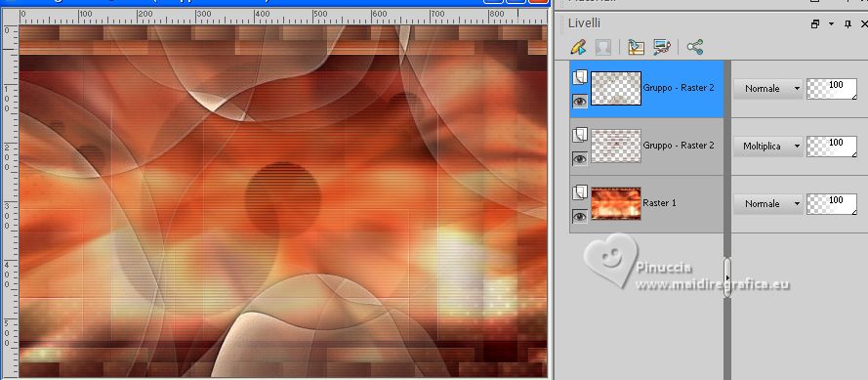The image size is (868, 380).
Task: Click the pencil edit icon in Livelli toolbar
Action: (x=578, y=47)
